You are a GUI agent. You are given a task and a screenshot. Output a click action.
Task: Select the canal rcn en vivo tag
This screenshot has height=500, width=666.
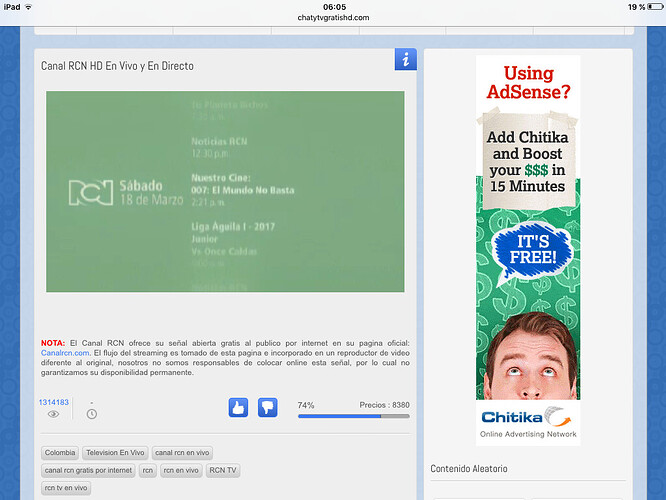(182, 453)
